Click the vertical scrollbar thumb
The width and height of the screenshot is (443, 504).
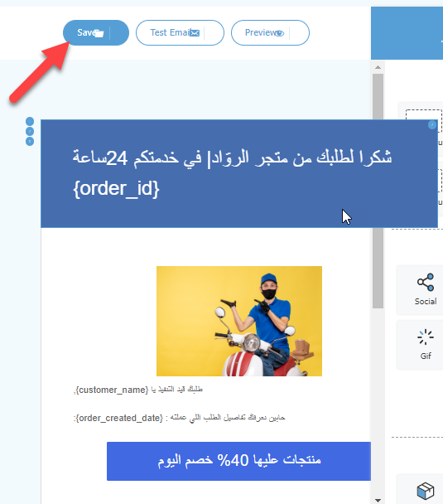[378, 191]
